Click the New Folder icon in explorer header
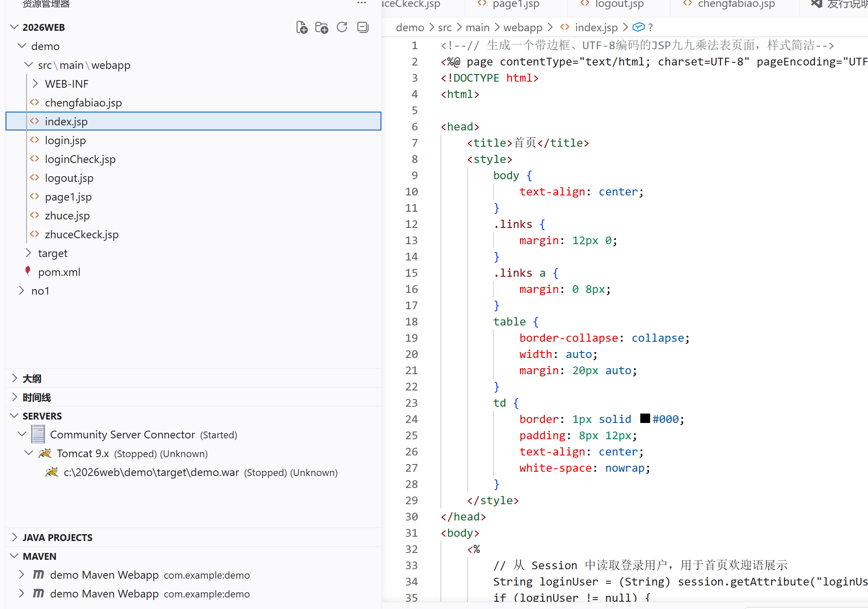This screenshot has width=868, height=609. coord(321,27)
